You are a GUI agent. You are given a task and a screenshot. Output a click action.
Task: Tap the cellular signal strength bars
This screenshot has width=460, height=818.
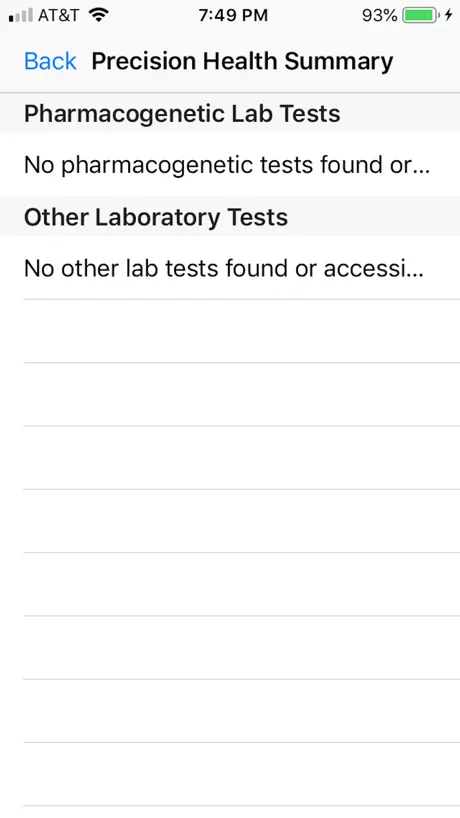(21, 15)
